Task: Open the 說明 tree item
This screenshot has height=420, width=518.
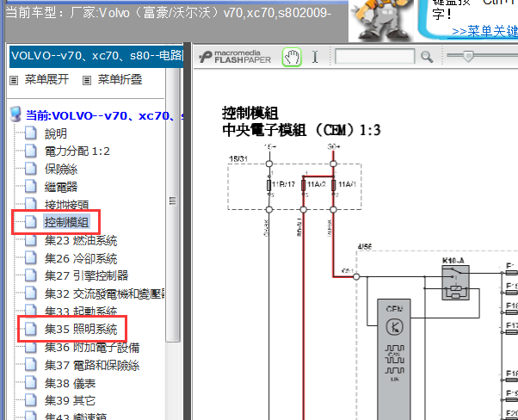Action: tap(56, 133)
